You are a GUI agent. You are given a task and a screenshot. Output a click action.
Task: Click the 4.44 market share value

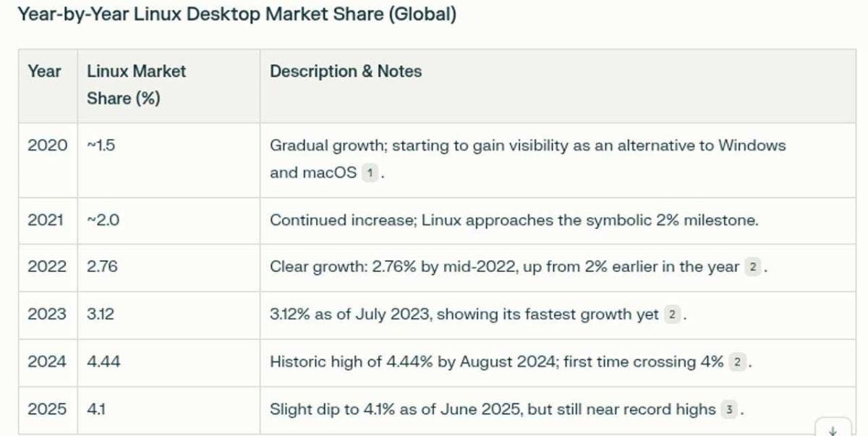click(103, 362)
